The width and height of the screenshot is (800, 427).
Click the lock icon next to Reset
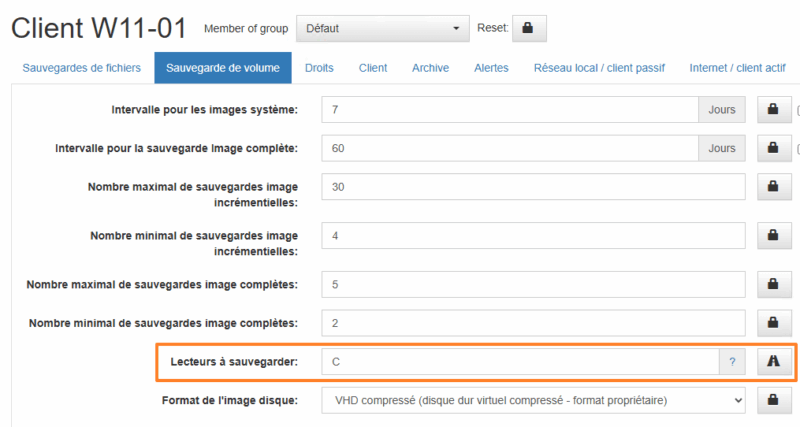click(x=528, y=29)
